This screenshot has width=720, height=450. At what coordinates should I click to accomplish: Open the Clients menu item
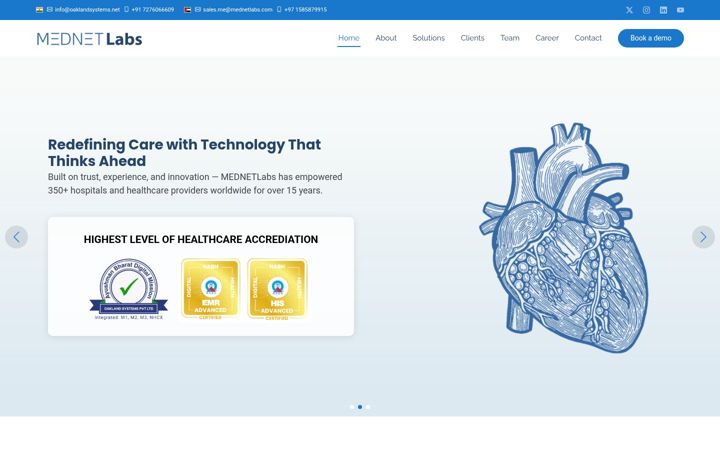[x=472, y=38]
